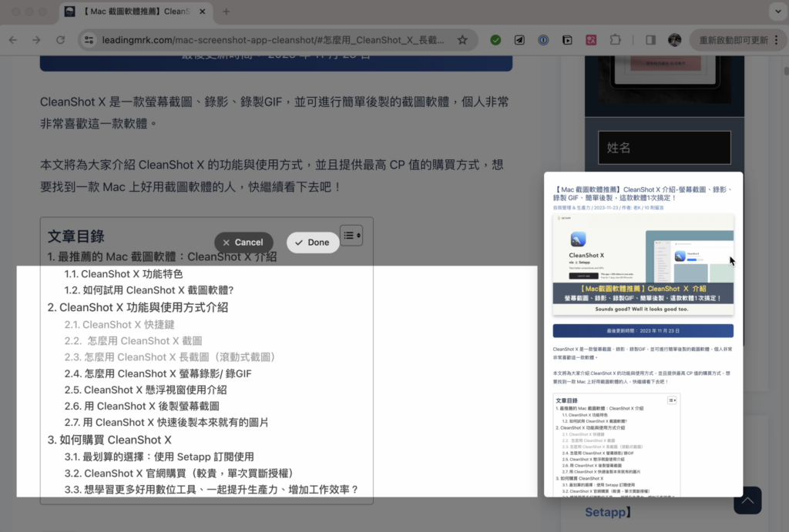789x532 pixels.
Task: Select the Mac screenshot software tab
Action: (x=136, y=11)
